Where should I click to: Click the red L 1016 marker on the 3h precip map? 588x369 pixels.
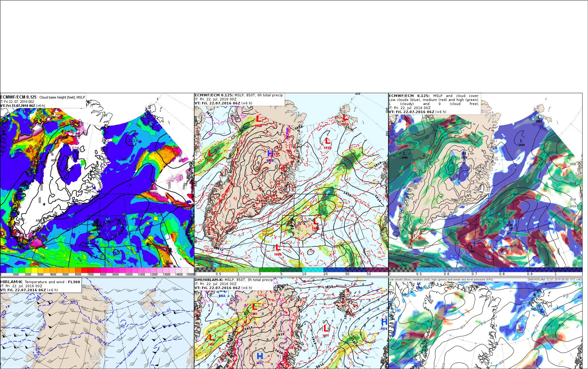point(326,331)
